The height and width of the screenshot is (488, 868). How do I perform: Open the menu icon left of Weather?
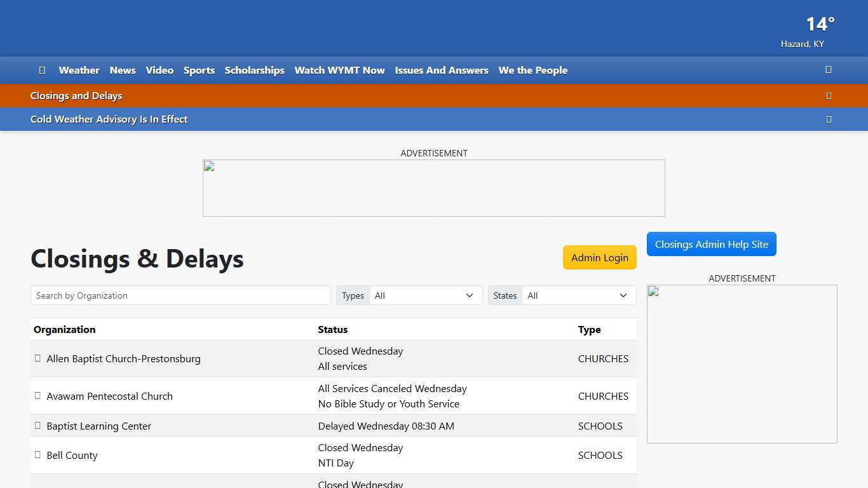42,71
